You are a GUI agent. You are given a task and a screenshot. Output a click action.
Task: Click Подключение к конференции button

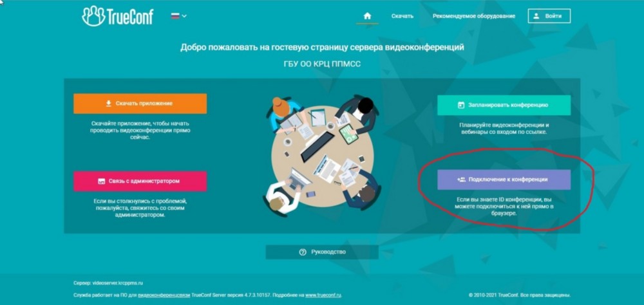[x=504, y=180]
